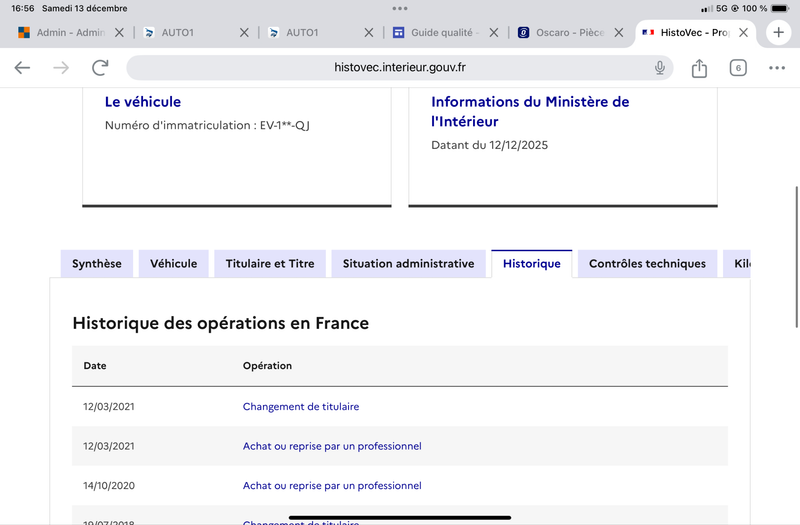
Task: Close the Oscaro browser tab
Action: (x=619, y=33)
